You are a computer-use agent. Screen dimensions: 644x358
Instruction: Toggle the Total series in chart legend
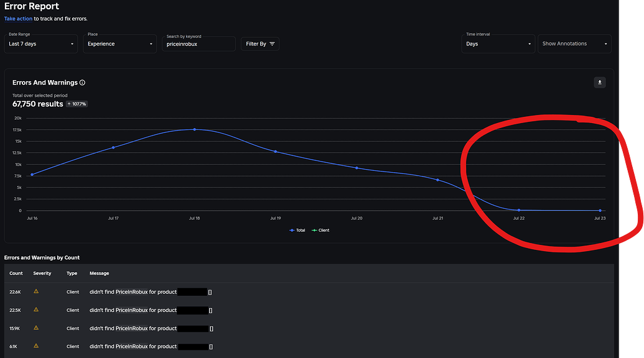coord(297,231)
